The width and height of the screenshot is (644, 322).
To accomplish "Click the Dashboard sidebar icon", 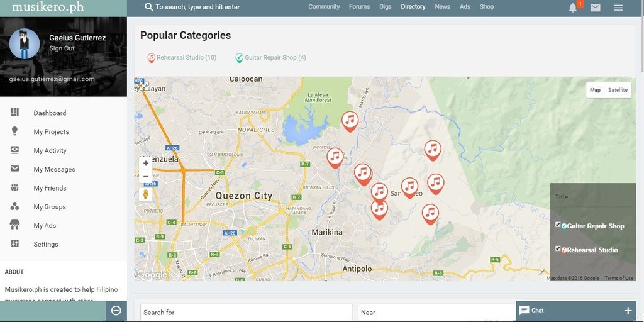I will click(15, 112).
